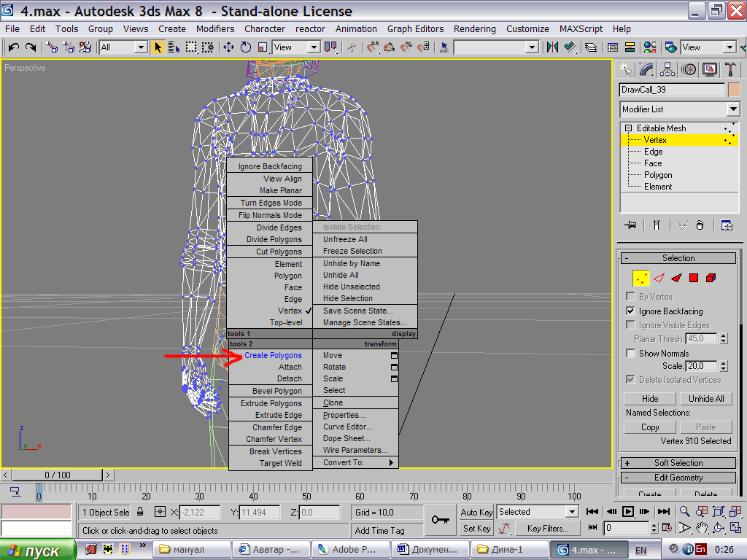Open the Modifiers menu
Viewport: 747px width, 560px height.
click(215, 29)
